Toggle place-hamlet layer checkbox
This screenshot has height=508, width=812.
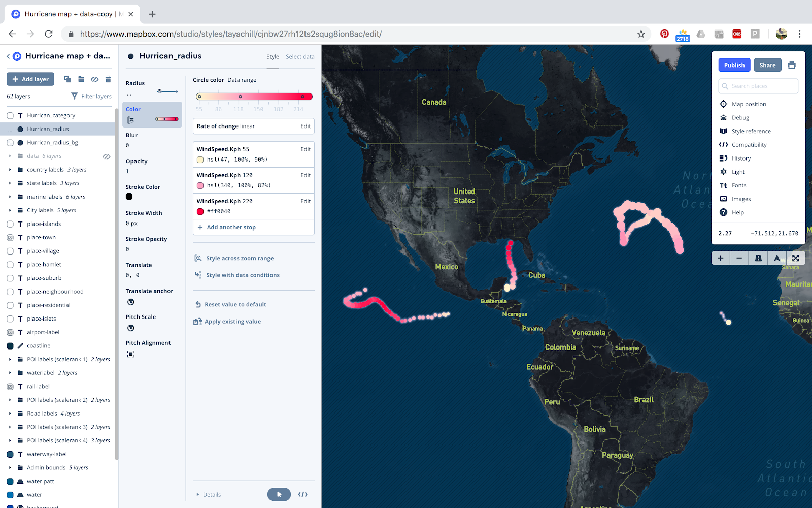(x=10, y=265)
